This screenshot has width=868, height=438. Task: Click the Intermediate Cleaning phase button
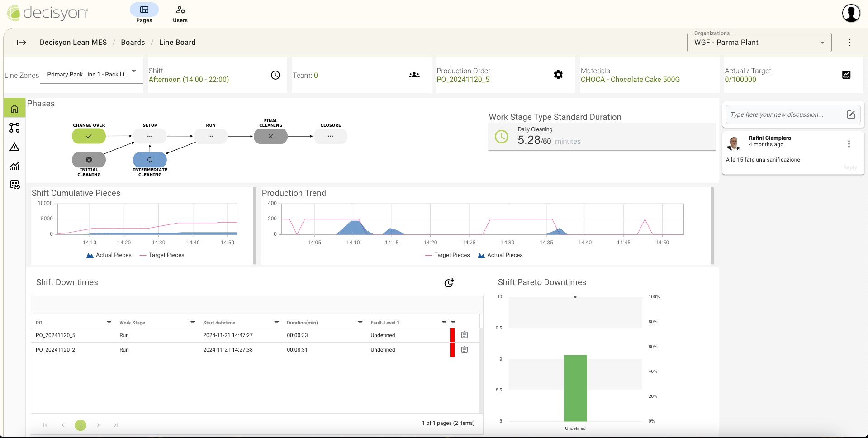tap(150, 160)
